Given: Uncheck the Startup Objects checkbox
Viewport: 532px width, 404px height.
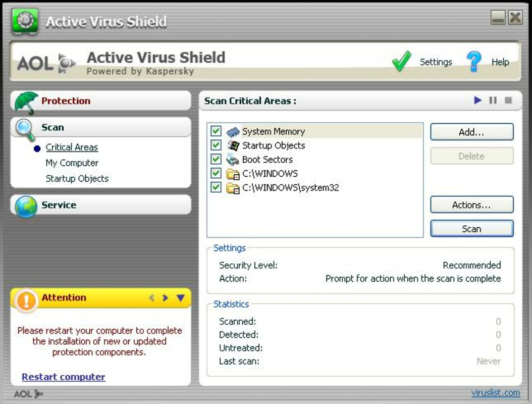Looking at the screenshot, I should pos(216,145).
